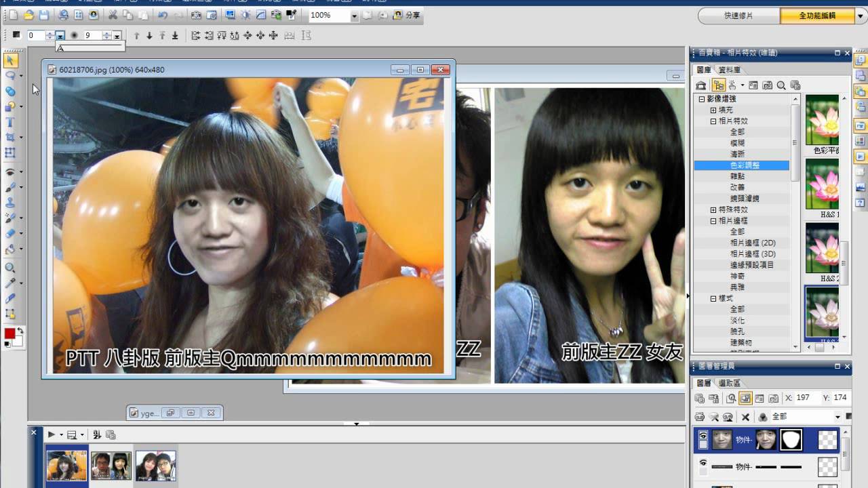Select the Zoom magnifier tool

pyautogui.click(x=10, y=268)
